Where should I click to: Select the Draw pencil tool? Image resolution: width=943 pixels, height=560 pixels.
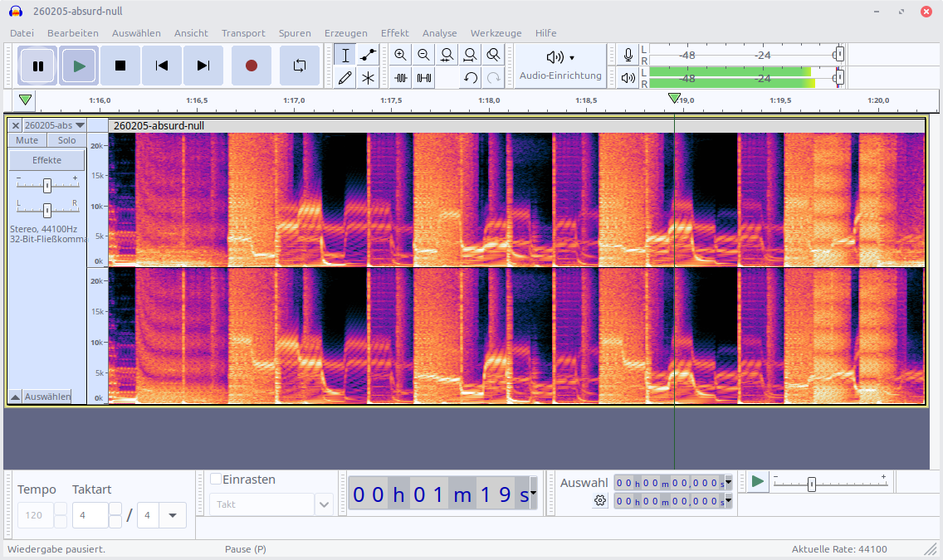click(x=345, y=78)
